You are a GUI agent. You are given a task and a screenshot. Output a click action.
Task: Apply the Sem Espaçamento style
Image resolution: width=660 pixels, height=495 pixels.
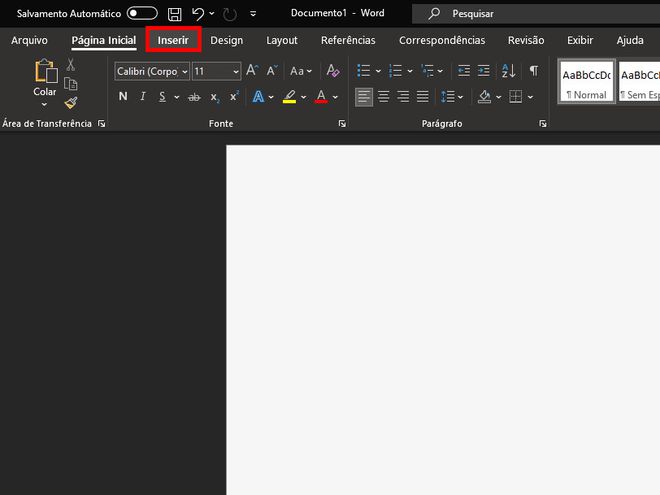click(639, 82)
